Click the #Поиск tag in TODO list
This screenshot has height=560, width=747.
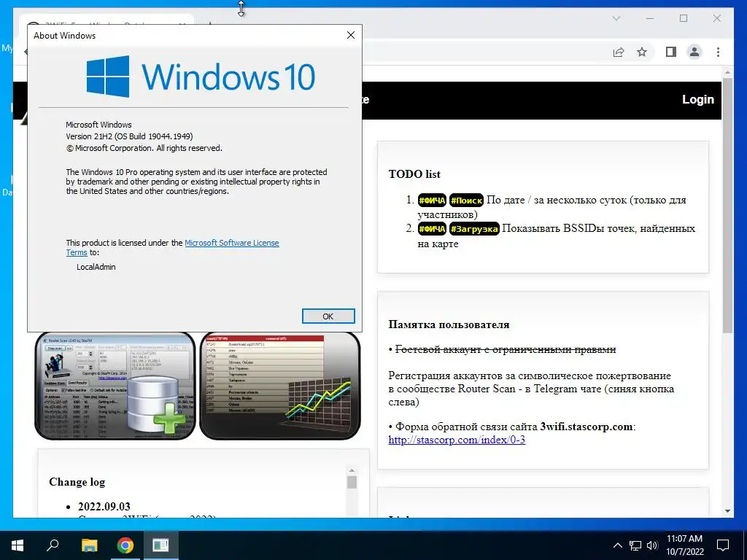coord(466,201)
